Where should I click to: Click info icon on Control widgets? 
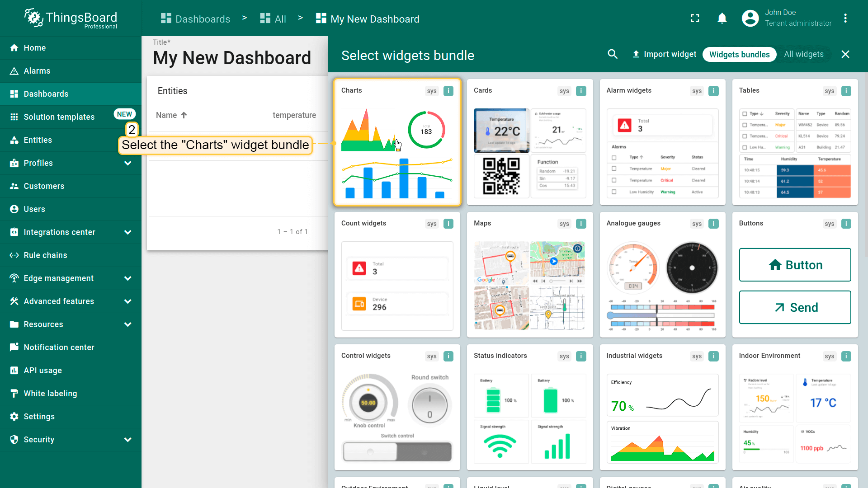[448, 356]
